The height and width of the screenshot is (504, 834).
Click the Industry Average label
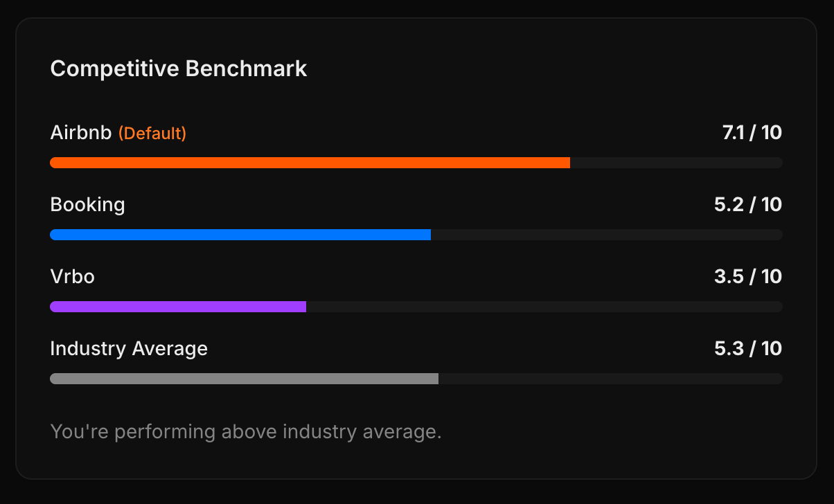tap(129, 349)
